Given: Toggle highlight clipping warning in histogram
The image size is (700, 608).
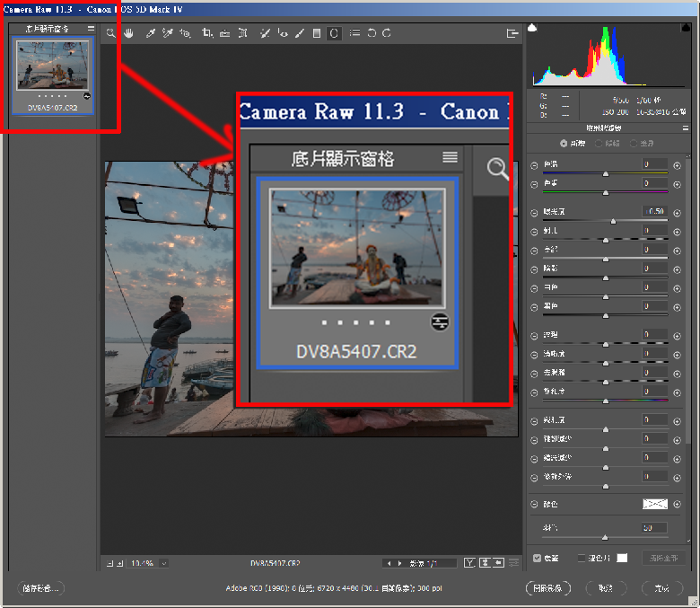Looking at the screenshot, I should coord(686,28).
